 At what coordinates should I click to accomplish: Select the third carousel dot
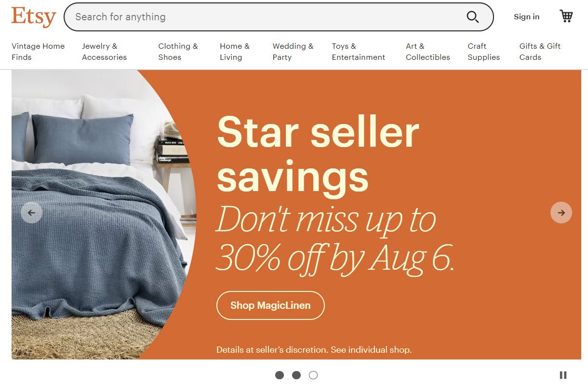tap(313, 375)
